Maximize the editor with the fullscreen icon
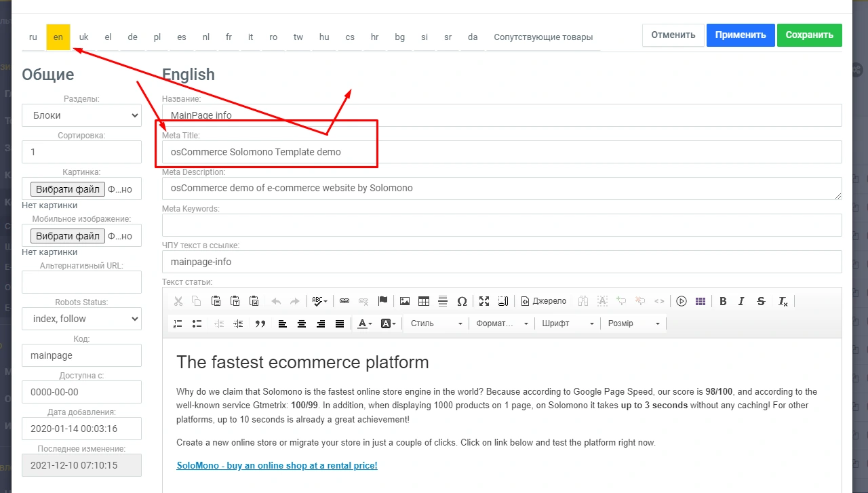The image size is (868, 493). pyautogui.click(x=484, y=301)
